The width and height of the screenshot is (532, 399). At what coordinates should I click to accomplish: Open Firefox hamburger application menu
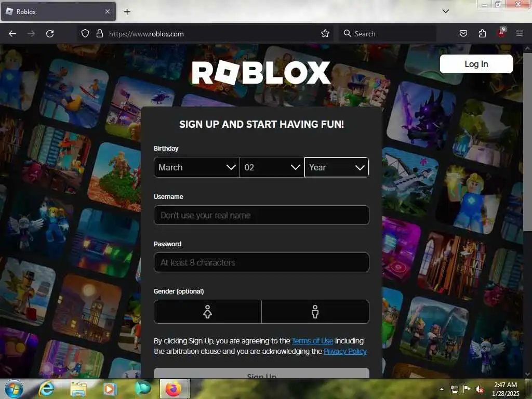(x=519, y=33)
